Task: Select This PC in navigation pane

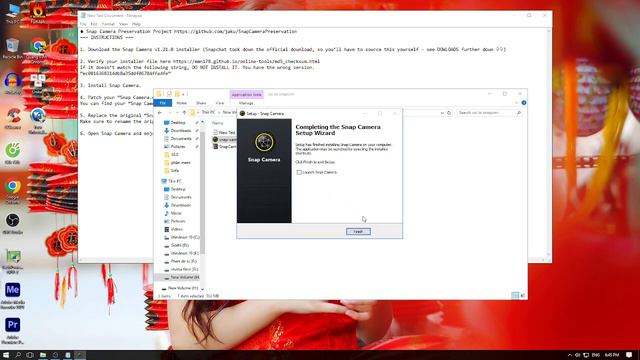Action: (x=175, y=181)
